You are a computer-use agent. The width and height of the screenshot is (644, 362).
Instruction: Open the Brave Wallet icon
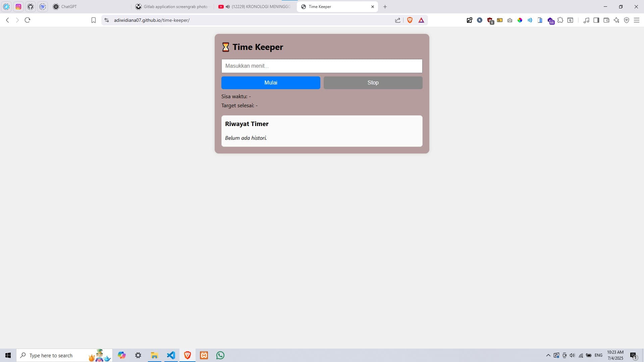point(606,20)
